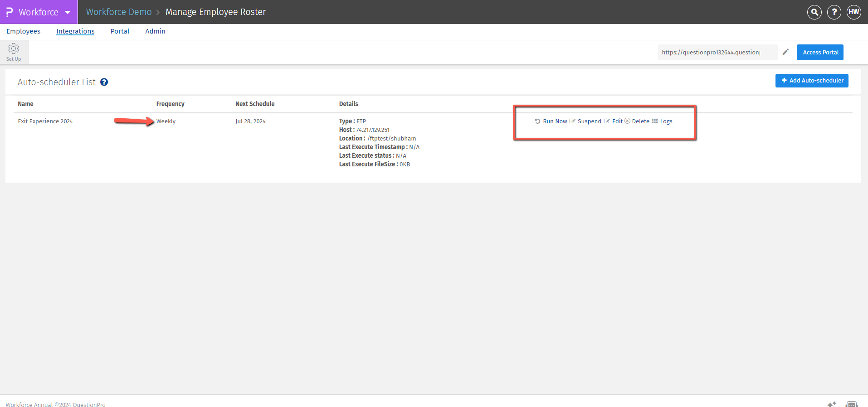Click the pencil icon beside portal URL
The image size is (868, 407).
point(785,52)
